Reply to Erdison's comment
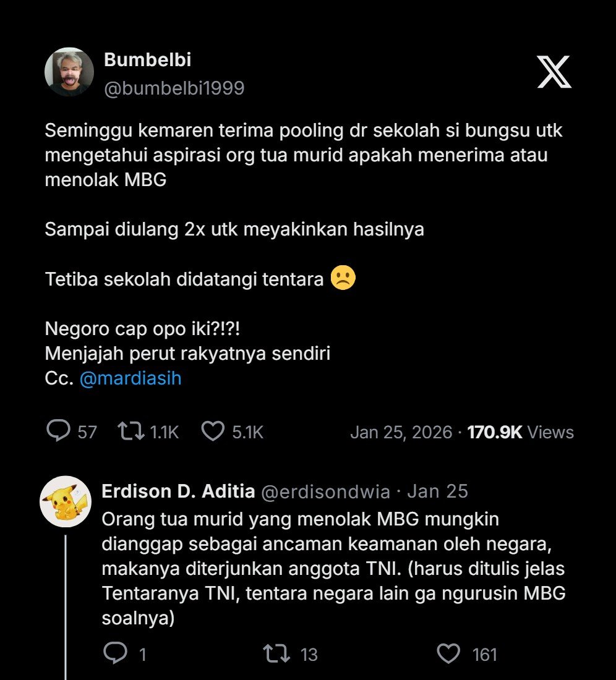Screen dimensions: 616x680 115,653
